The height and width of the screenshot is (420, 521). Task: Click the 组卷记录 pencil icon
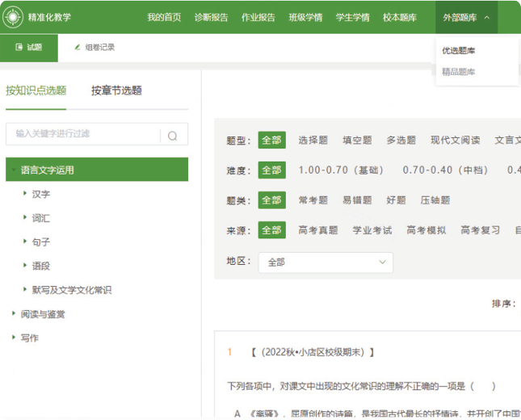click(78, 47)
